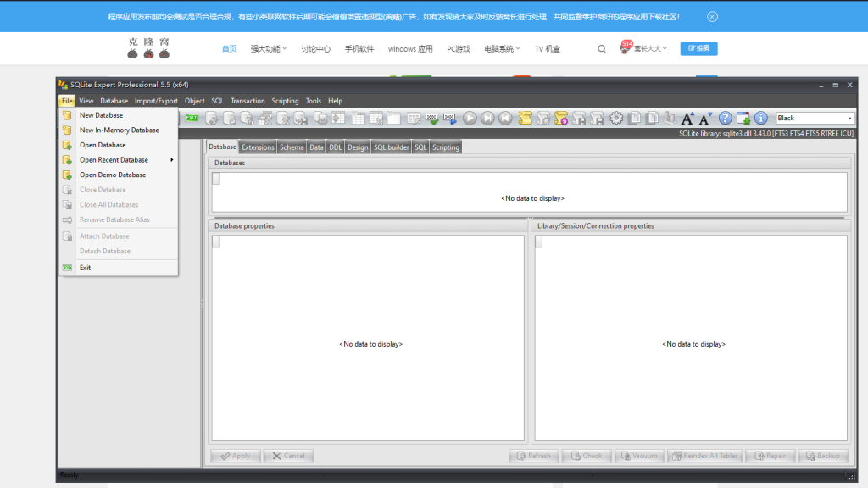Decrease font size with A down-arrow icon
This screenshot has width=868, height=488.
pyautogui.click(x=706, y=118)
